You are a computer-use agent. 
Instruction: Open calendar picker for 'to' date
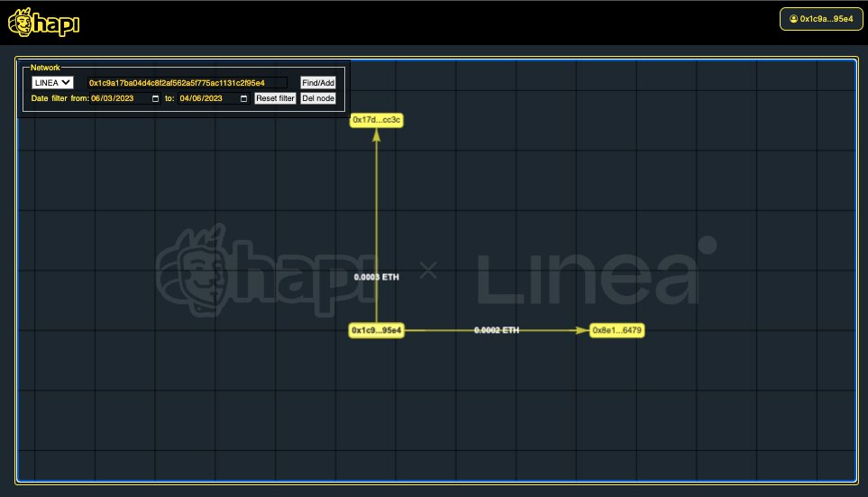pos(243,98)
